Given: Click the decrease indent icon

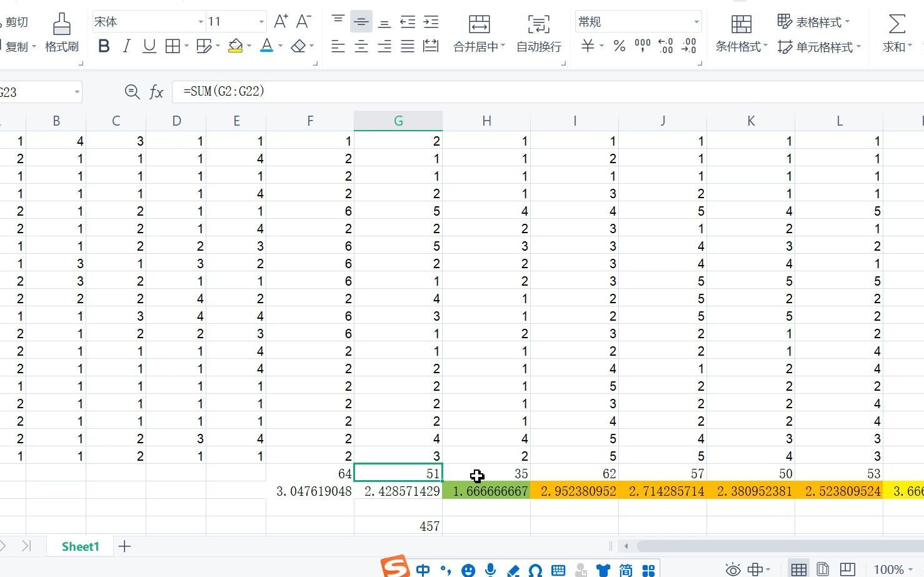Looking at the screenshot, I should [408, 22].
